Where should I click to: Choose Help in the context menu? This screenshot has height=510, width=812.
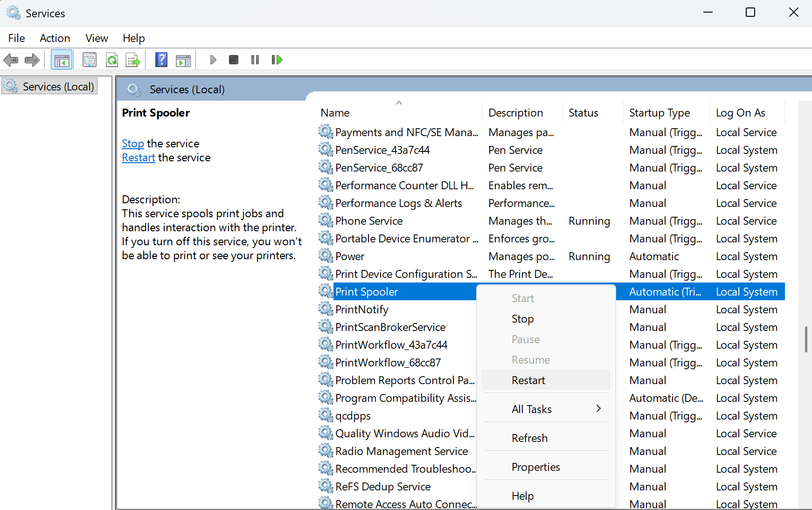[546, 496]
